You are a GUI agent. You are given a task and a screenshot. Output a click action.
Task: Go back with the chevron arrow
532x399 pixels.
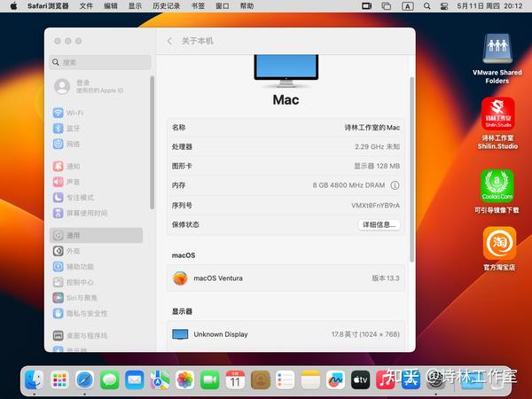[169, 41]
